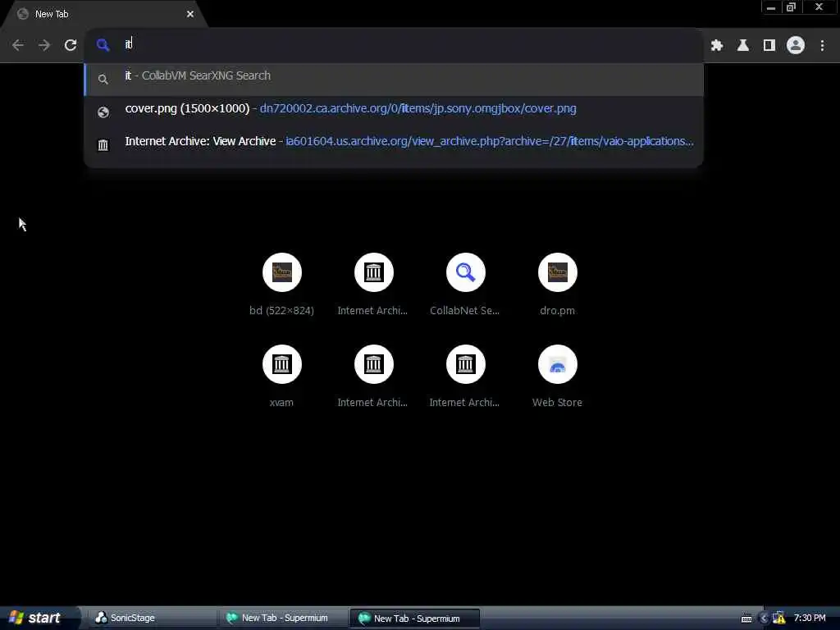Viewport: 840px width, 630px height.
Task: Expand hidden tray icons arrow
Action: [x=764, y=619]
